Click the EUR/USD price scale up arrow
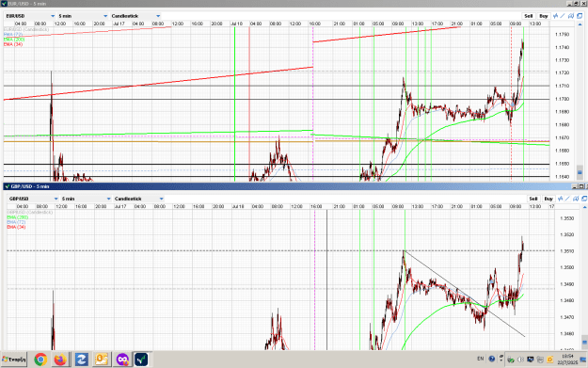The width and height of the screenshot is (588, 368). tap(580, 24)
